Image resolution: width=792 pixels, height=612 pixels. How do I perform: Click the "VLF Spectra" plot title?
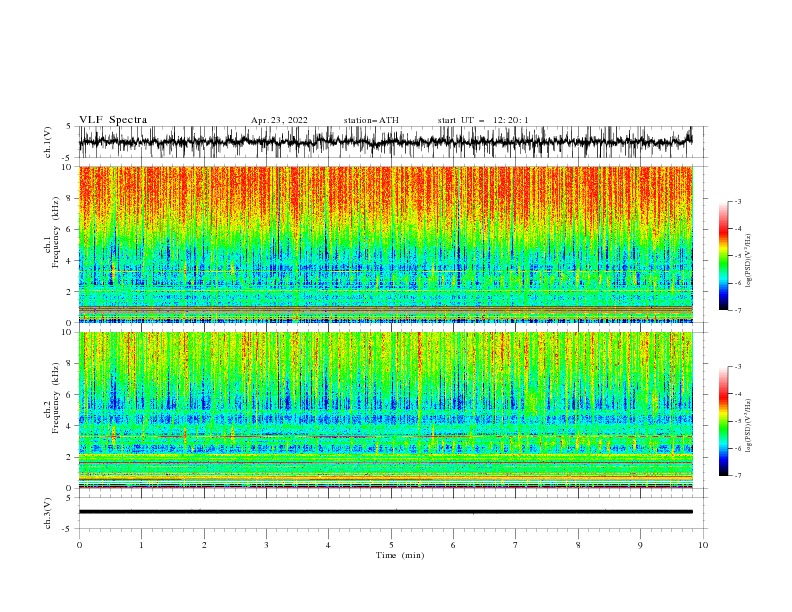tap(113, 120)
